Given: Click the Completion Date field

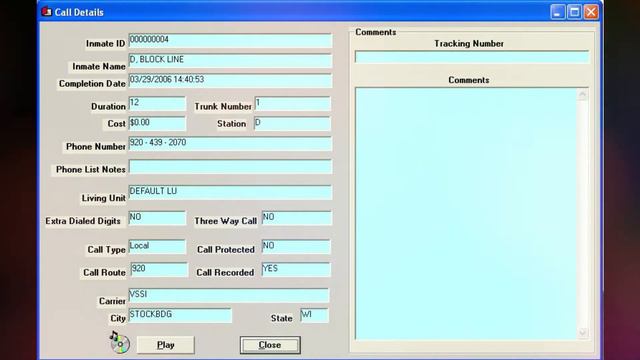Looking at the screenshot, I should click(x=230, y=80).
